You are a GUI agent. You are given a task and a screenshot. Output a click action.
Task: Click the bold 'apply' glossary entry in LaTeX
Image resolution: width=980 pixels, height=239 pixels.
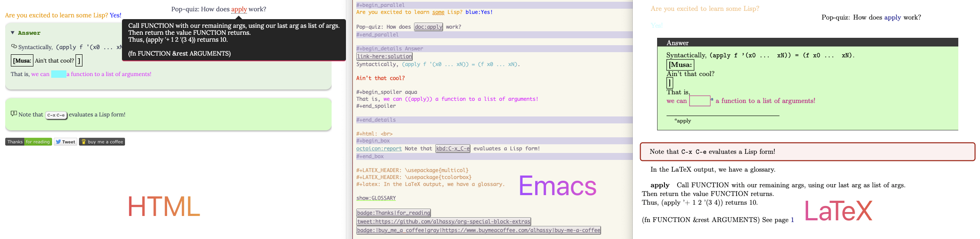660,185
